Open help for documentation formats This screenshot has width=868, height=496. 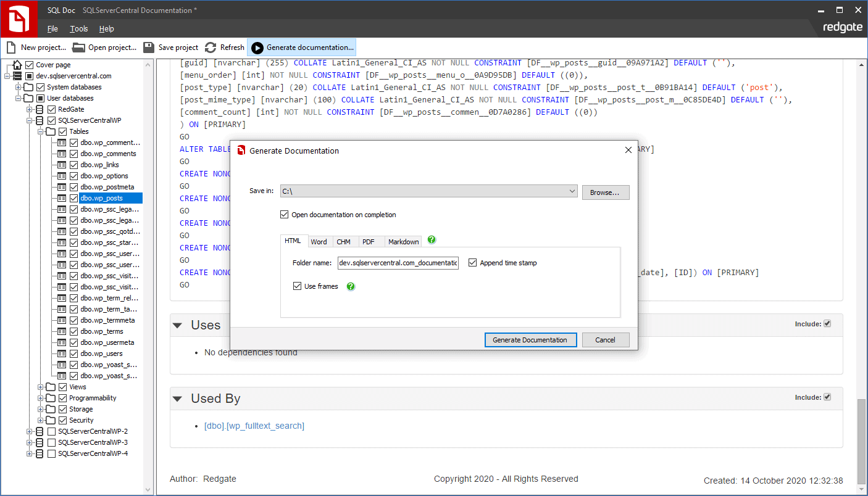coord(432,240)
